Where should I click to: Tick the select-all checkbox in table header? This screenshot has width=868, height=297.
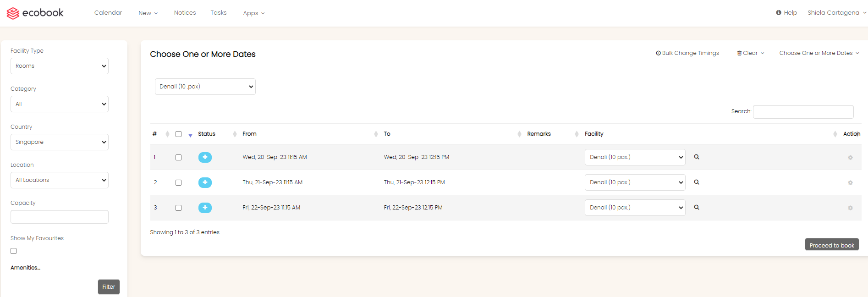178,134
